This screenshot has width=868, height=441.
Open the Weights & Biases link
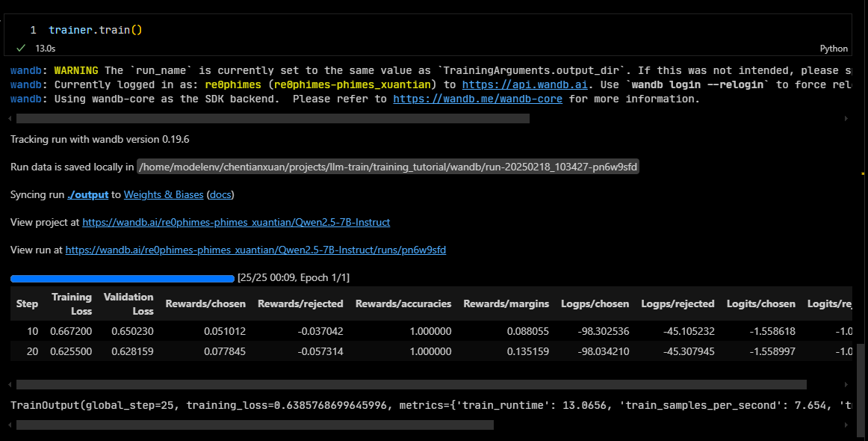tap(163, 194)
